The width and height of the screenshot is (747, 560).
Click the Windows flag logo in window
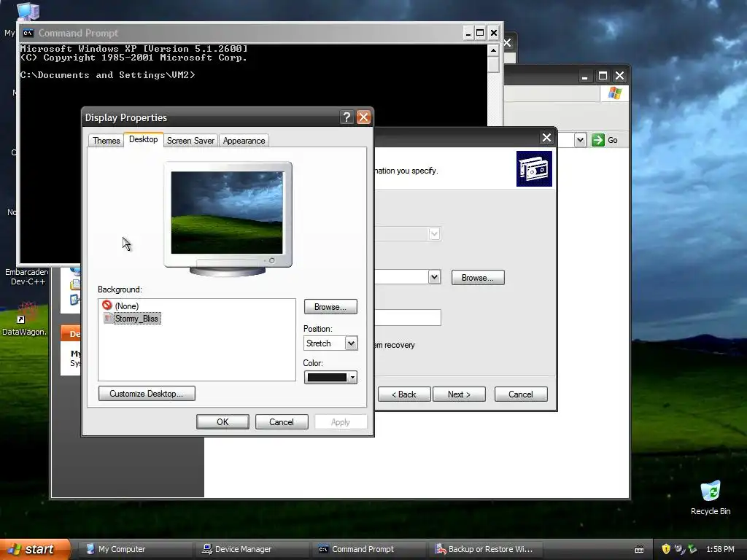614,93
